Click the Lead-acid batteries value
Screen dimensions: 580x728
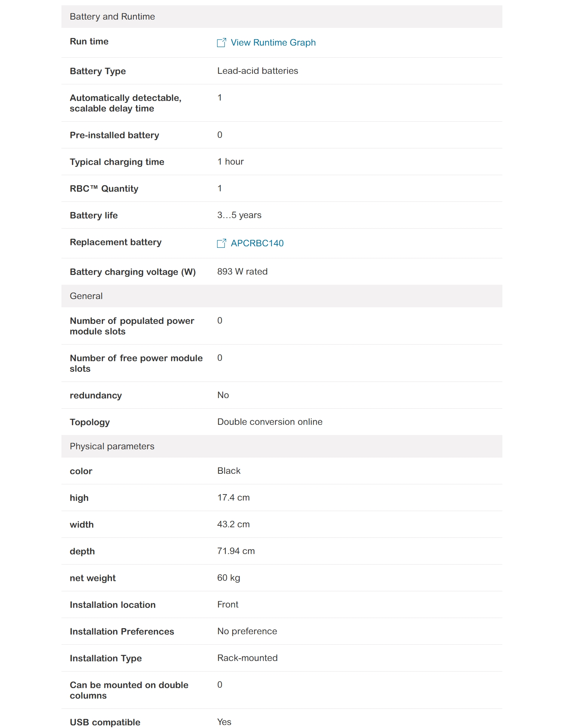coord(257,71)
